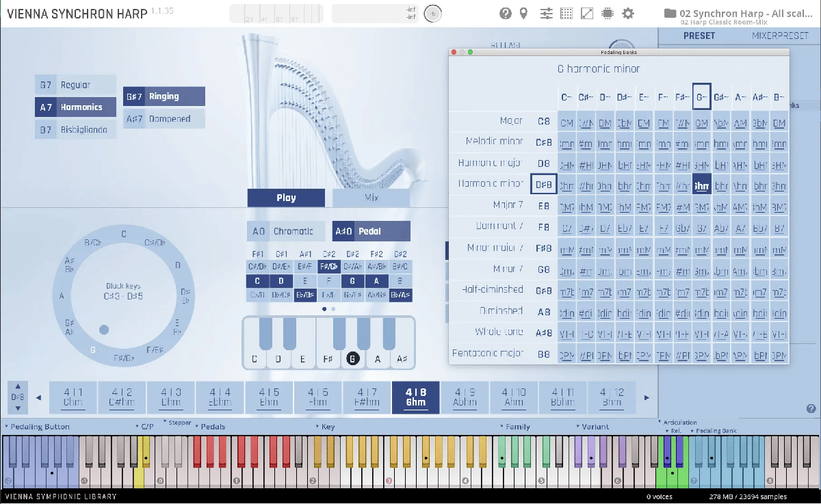Switch to Chromatic mode
The image size is (821, 504).
coord(285,231)
